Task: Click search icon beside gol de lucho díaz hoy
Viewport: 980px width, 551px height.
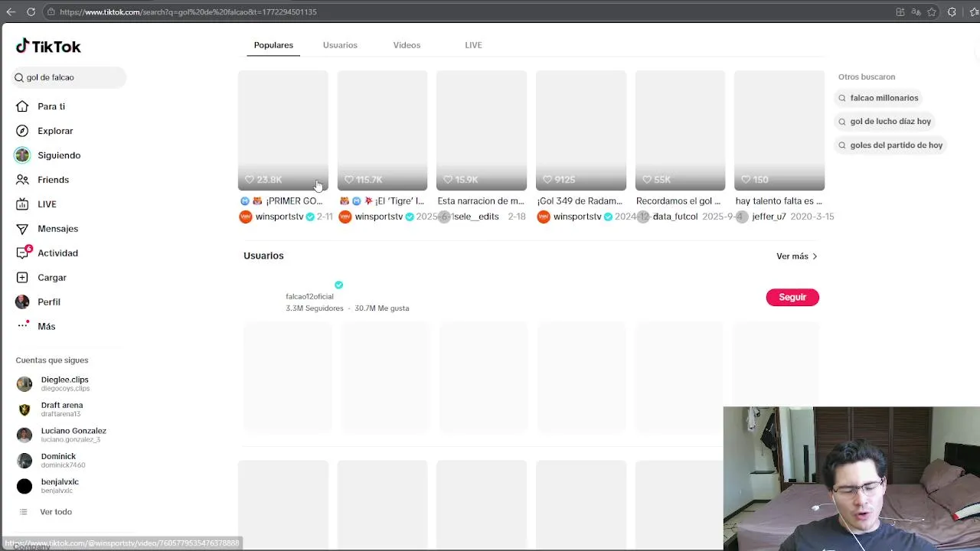Action: (842, 122)
